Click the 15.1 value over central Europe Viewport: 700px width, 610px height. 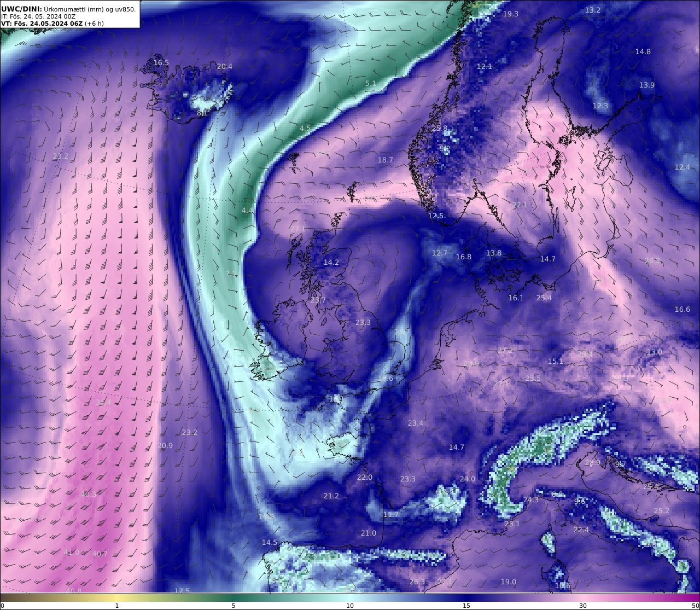pyautogui.click(x=555, y=362)
